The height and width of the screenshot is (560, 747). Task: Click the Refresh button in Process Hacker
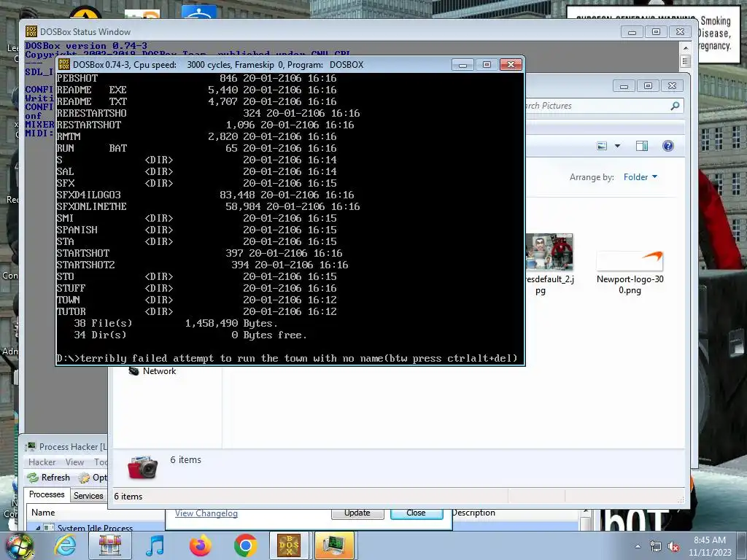[49, 477]
